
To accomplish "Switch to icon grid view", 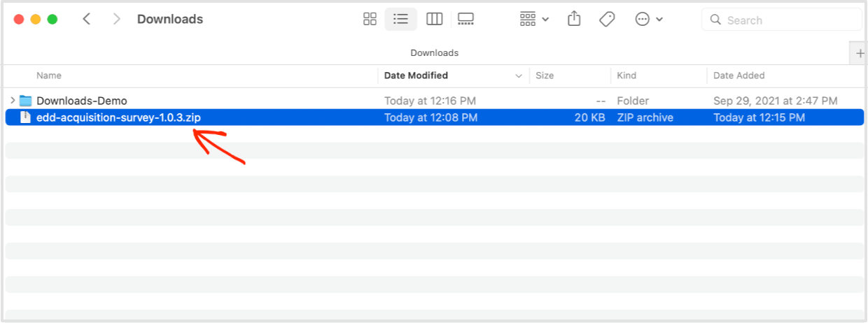I will [370, 20].
